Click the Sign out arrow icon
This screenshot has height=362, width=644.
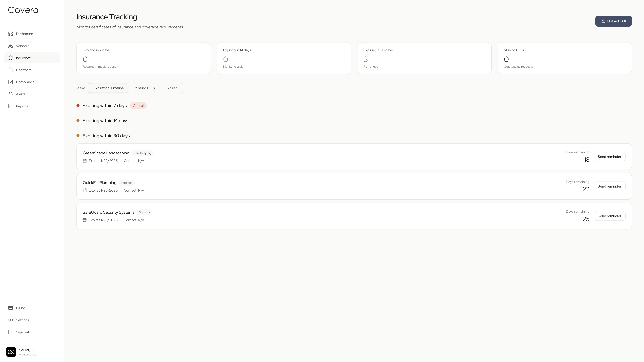[10, 332]
